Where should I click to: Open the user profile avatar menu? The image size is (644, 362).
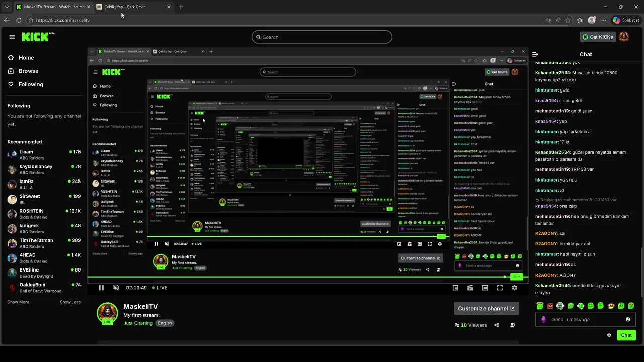pos(624,37)
